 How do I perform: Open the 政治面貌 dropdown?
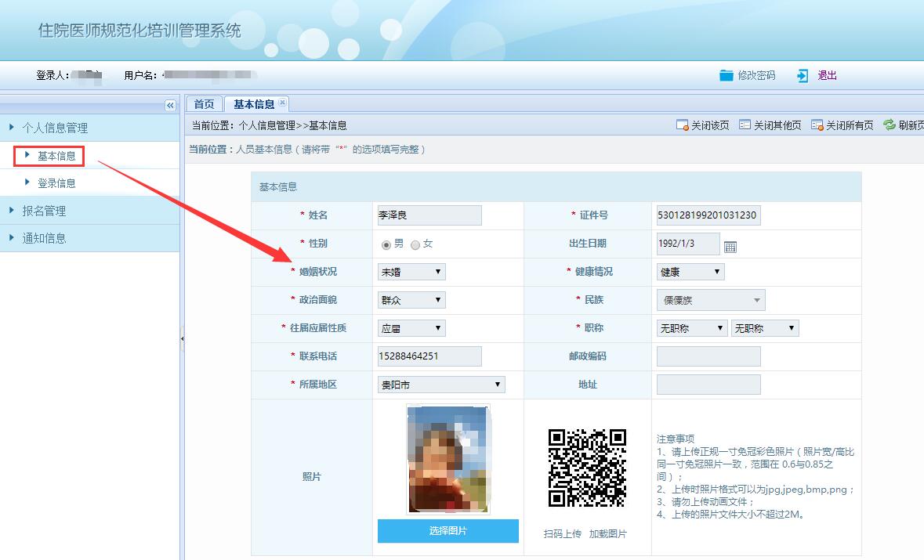tap(411, 300)
